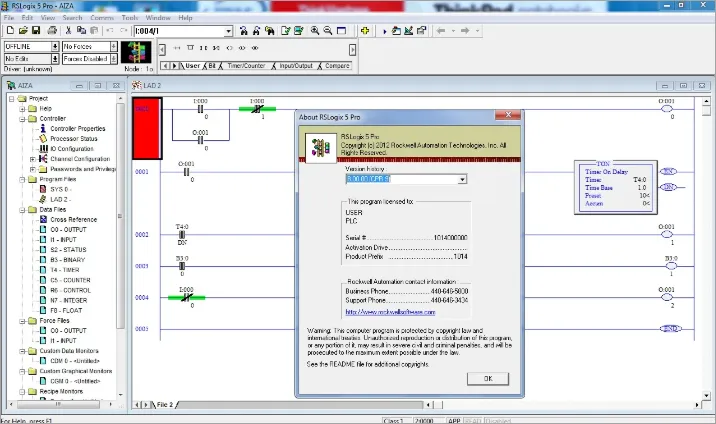Open the No Forces dropdown
716x424 pixels.
point(113,47)
